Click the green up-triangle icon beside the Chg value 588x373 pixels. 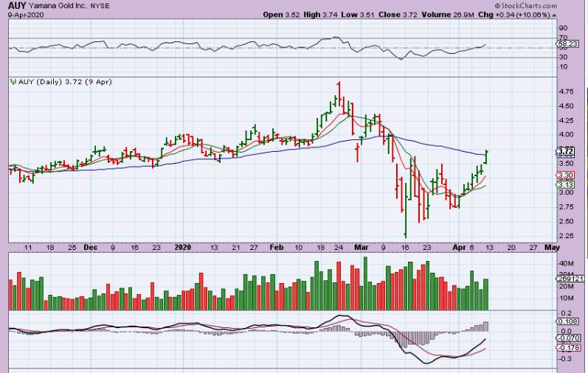(x=554, y=15)
